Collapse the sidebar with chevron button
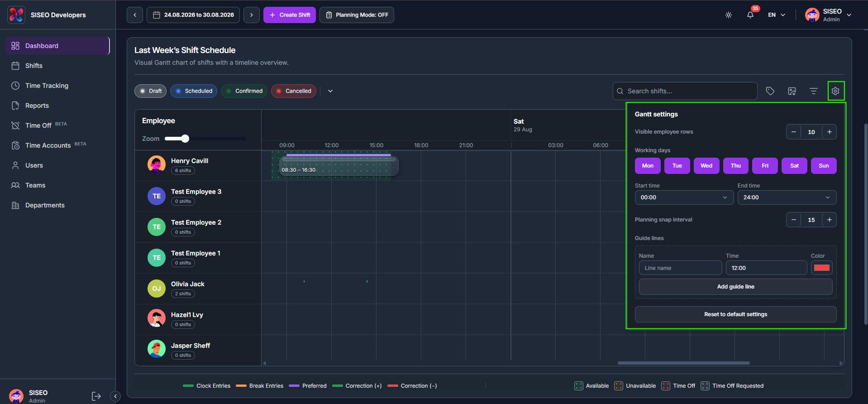The image size is (868, 404). (115, 396)
